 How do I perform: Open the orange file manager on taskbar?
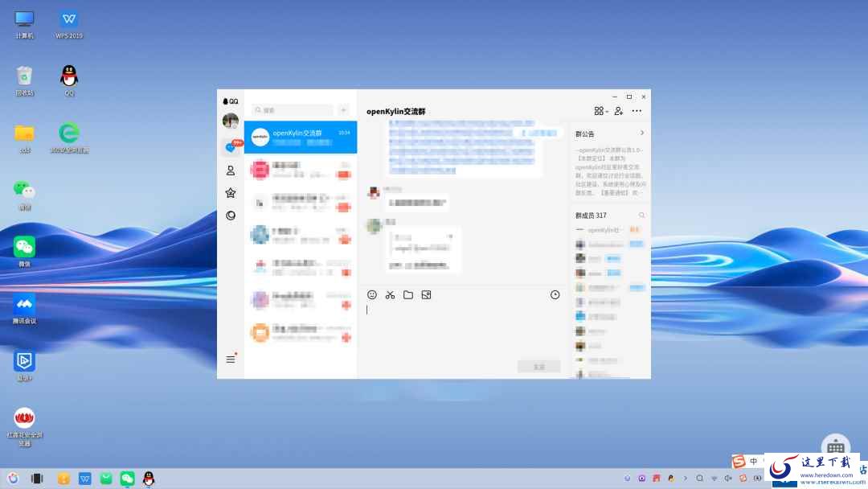63,479
